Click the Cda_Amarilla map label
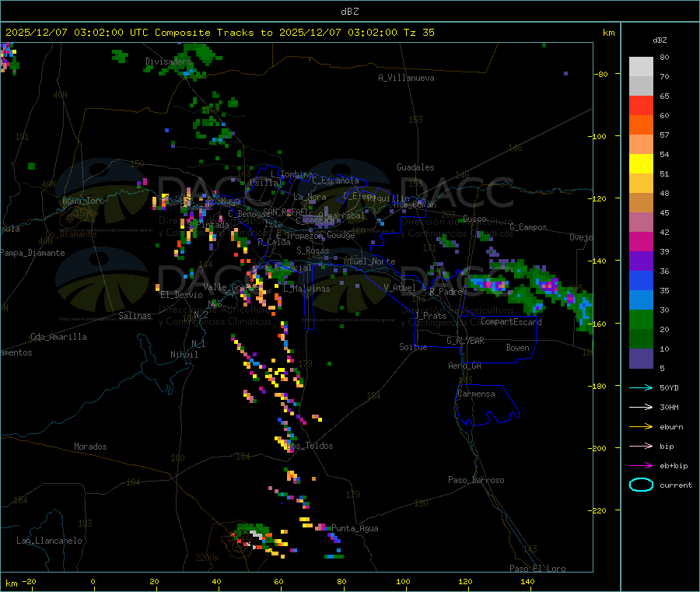The height and width of the screenshot is (592, 700). [58, 337]
